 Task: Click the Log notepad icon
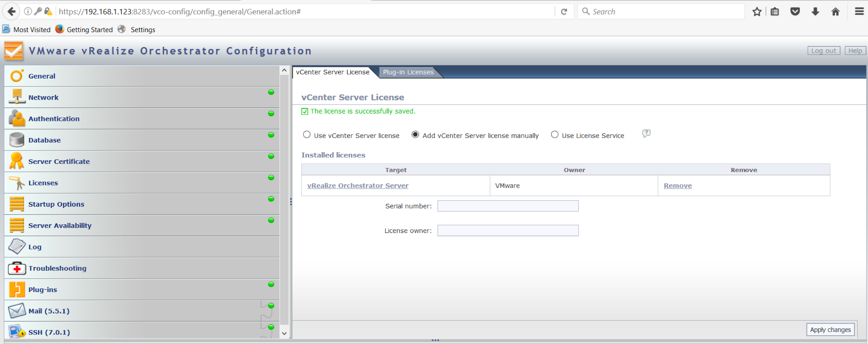tap(17, 246)
